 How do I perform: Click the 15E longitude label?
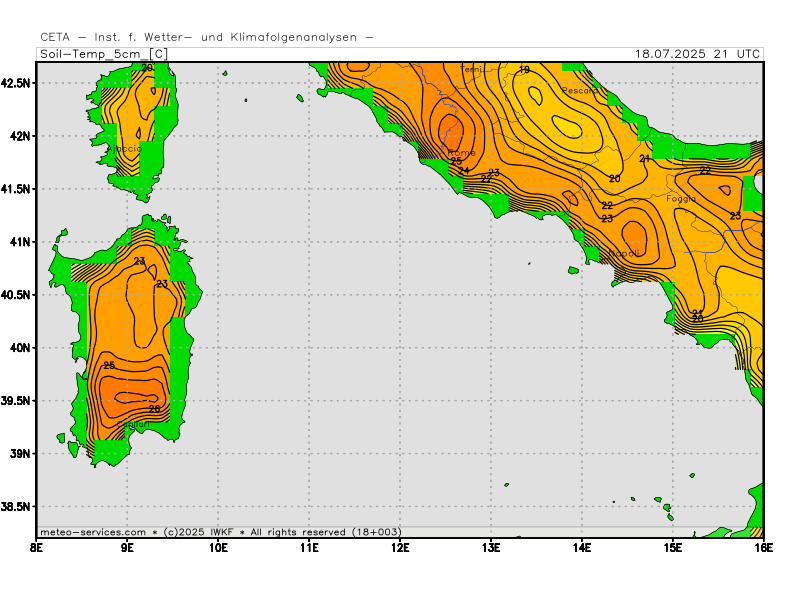(x=672, y=548)
